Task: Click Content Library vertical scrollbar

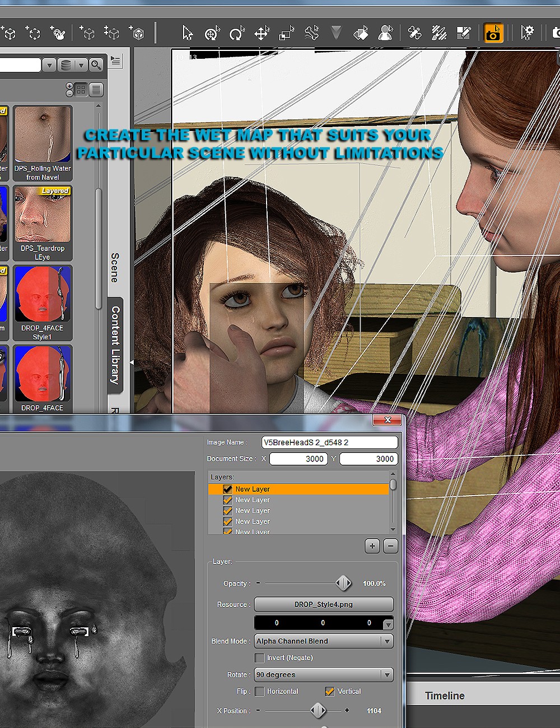Action: [x=99, y=249]
